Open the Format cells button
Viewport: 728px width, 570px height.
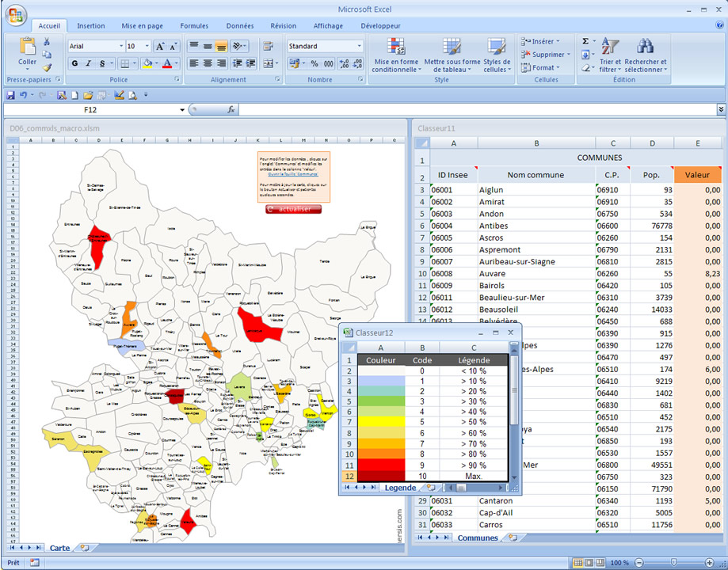pos(541,67)
